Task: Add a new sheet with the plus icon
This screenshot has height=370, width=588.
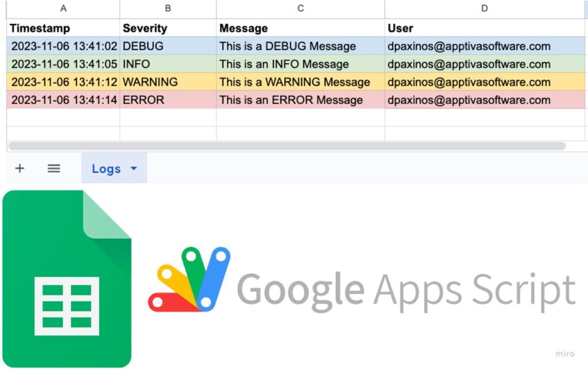Action: click(20, 168)
